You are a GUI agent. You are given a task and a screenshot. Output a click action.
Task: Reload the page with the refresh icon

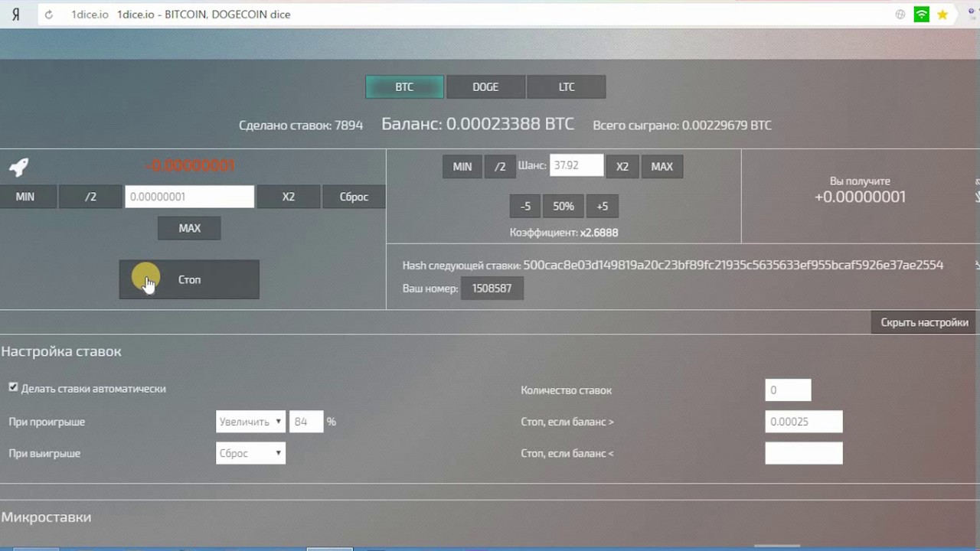click(49, 15)
